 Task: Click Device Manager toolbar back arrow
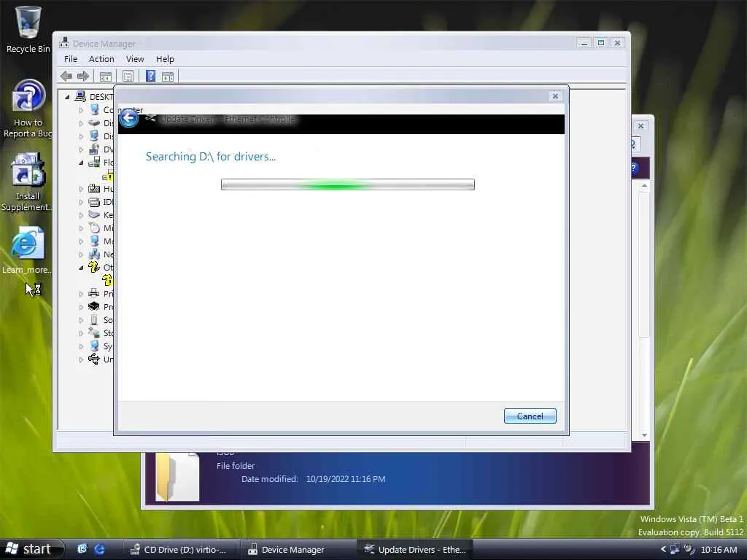66,76
